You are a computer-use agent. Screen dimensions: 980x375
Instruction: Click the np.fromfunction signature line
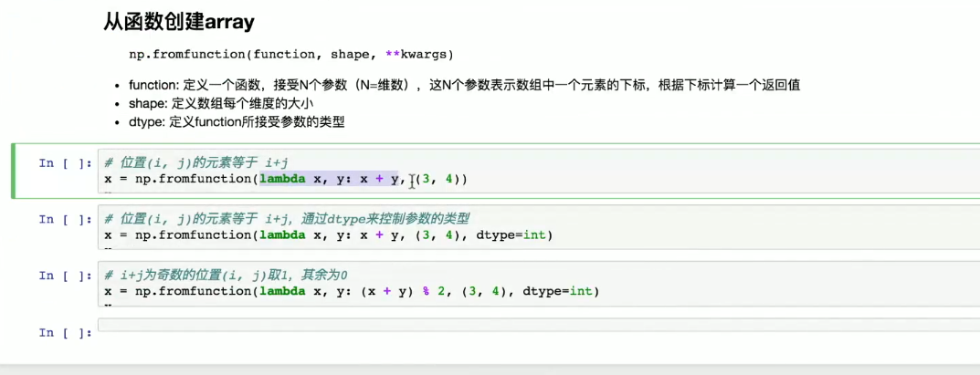pos(290,54)
